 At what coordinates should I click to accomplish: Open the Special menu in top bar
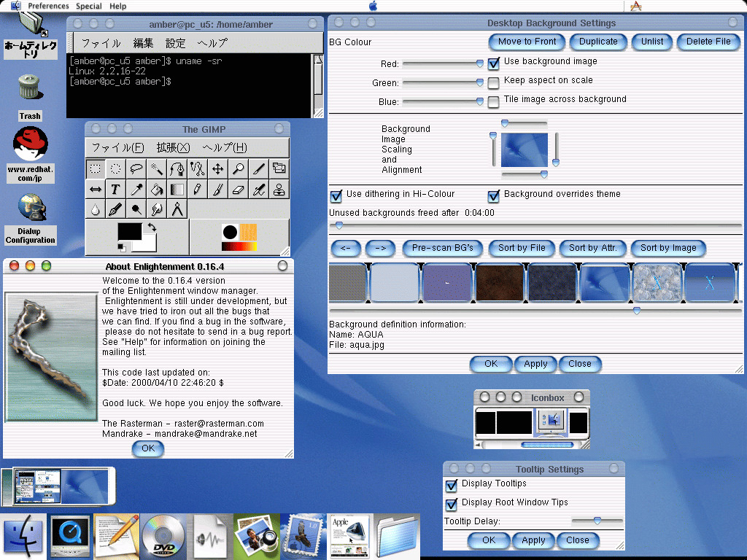88,6
